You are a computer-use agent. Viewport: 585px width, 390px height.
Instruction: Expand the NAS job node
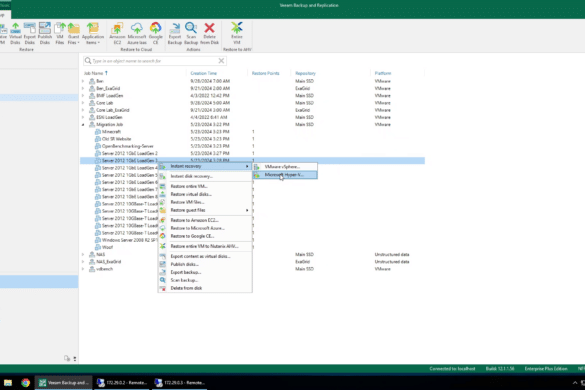click(x=83, y=255)
